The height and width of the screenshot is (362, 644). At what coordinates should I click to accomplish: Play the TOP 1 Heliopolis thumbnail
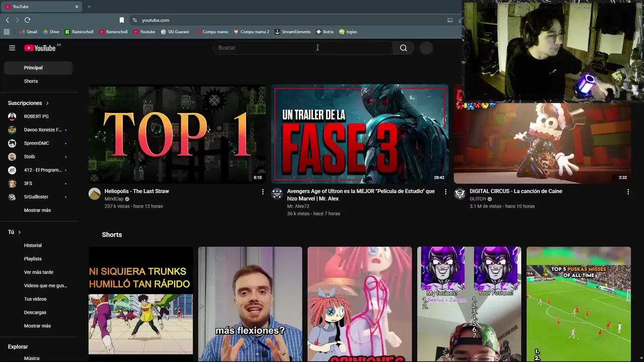(177, 134)
